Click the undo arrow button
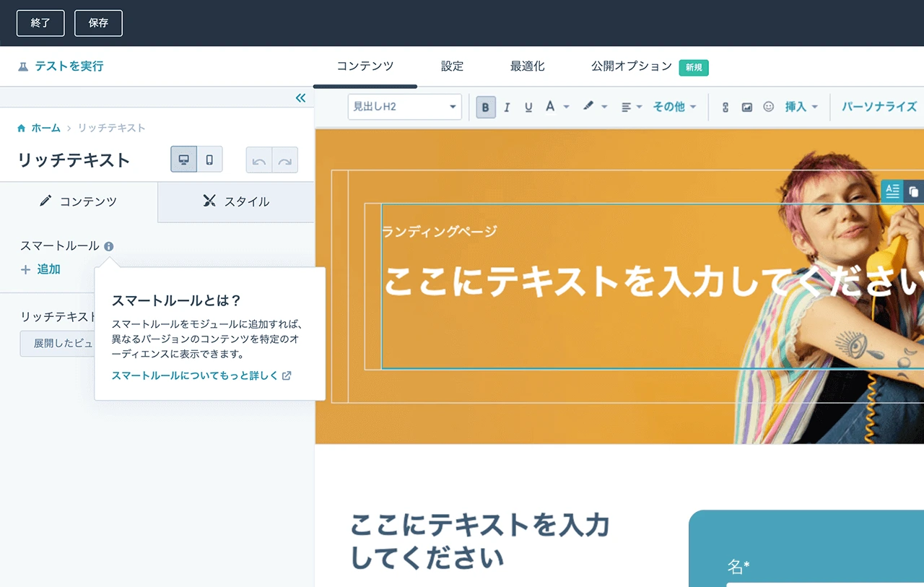The width and height of the screenshot is (924, 587). pyautogui.click(x=259, y=160)
